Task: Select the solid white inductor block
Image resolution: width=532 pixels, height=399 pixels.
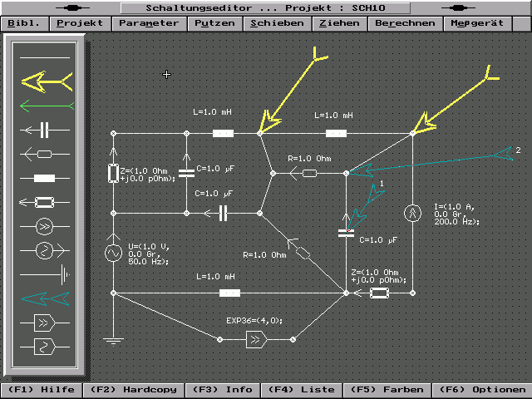Action: [x=45, y=177]
